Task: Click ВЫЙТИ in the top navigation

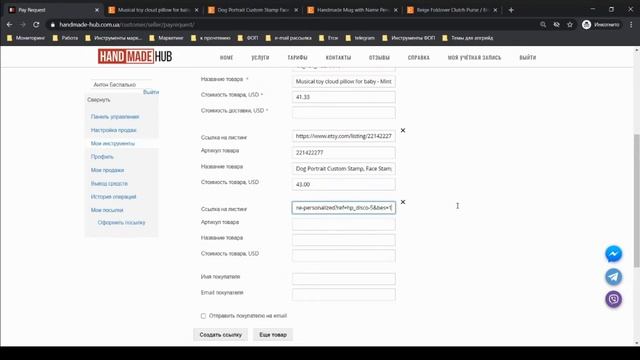Action: click(528, 58)
